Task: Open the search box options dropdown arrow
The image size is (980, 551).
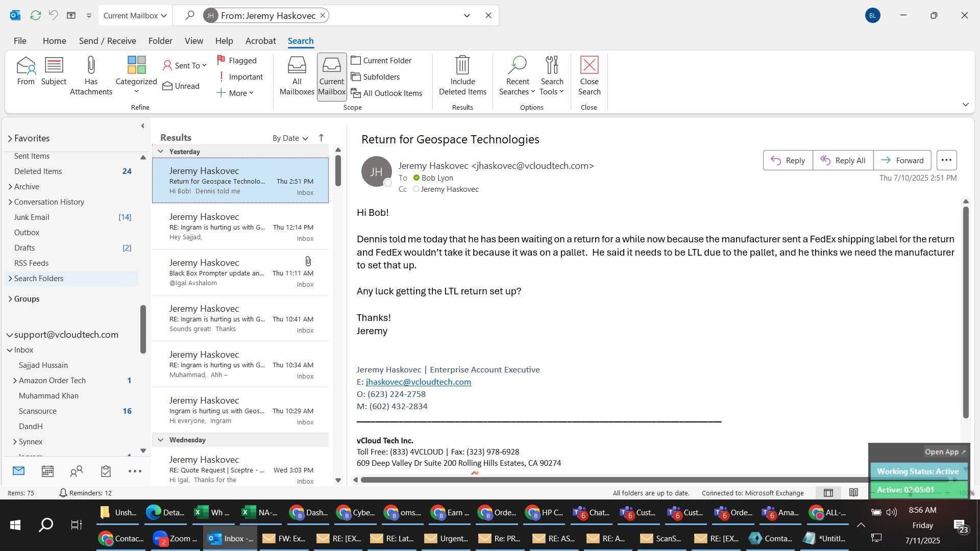Action: click(x=467, y=15)
